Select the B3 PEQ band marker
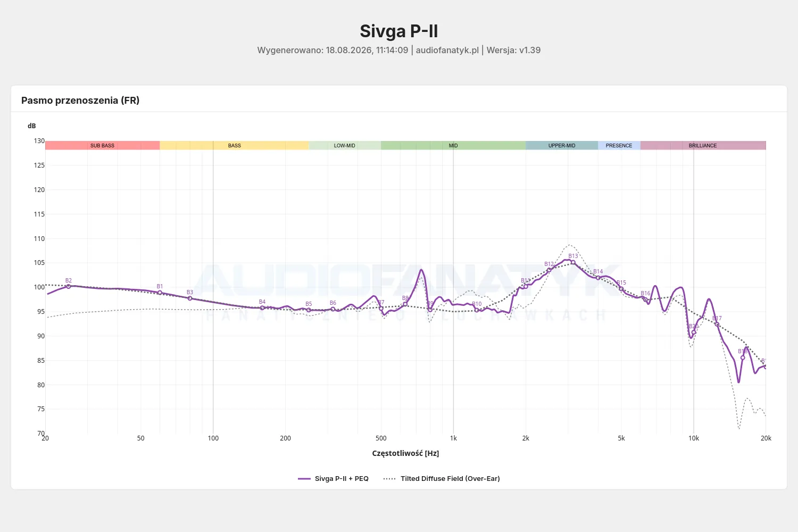 click(190, 298)
